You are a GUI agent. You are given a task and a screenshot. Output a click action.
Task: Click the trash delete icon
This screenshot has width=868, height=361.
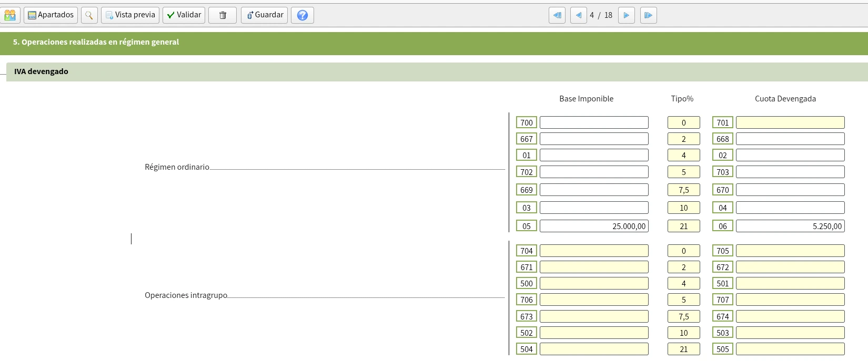point(223,15)
